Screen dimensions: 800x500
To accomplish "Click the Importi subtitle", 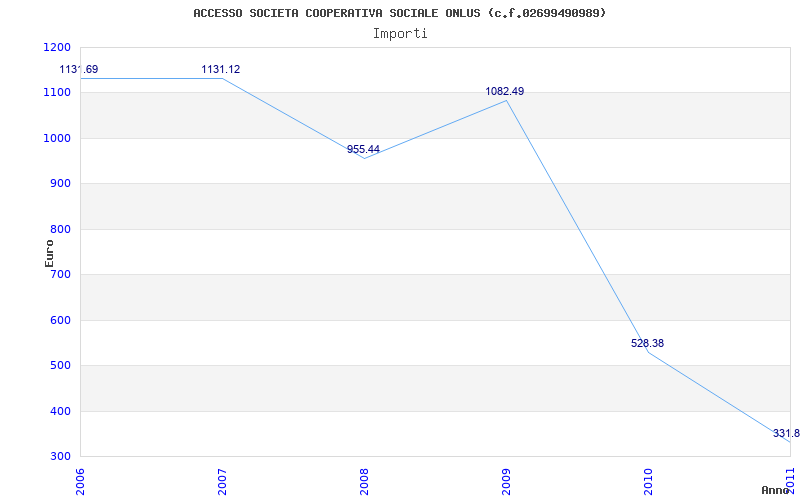I will pyautogui.click(x=400, y=34).
